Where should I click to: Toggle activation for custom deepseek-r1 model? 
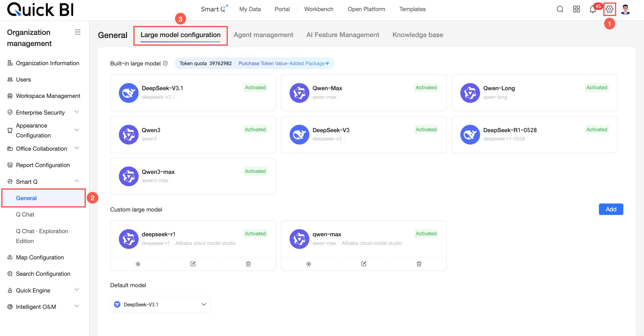(138, 264)
